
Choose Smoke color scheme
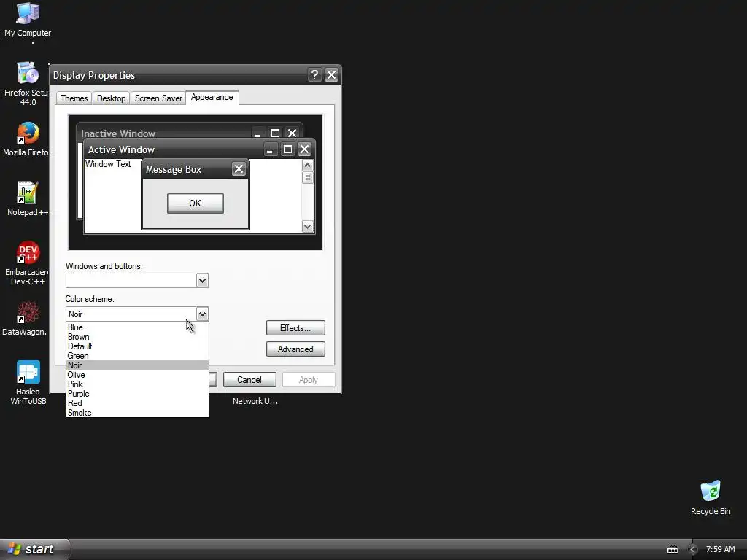tap(137, 413)
